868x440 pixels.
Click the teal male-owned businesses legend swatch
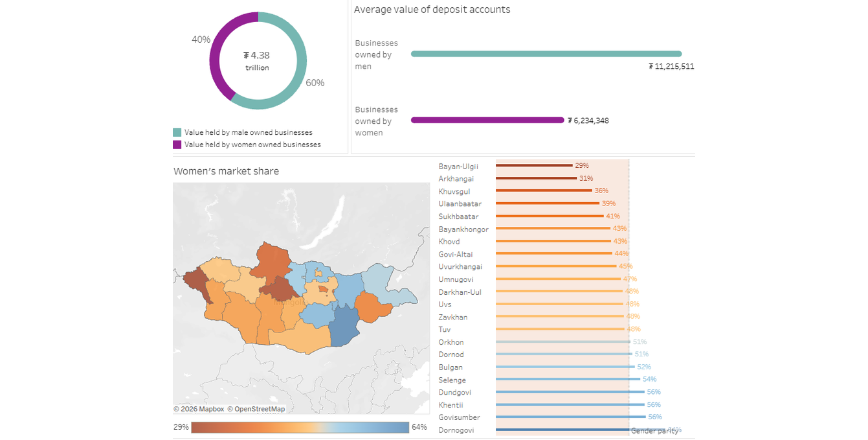177,132
